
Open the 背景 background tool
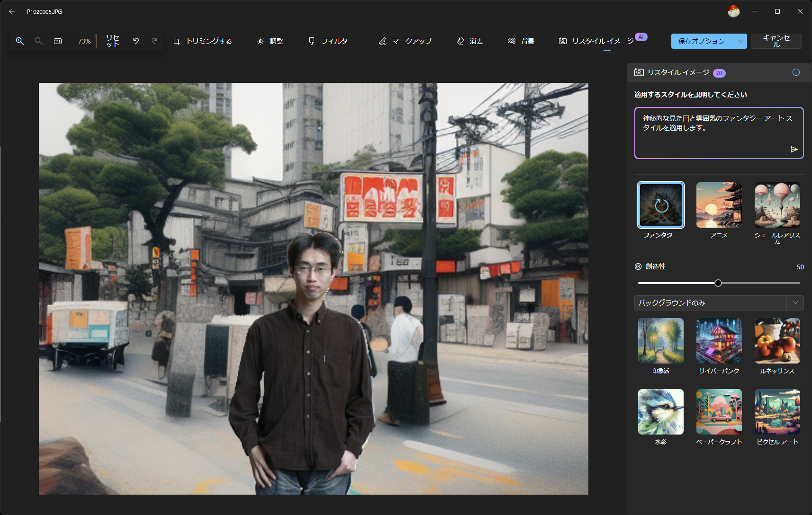pos(520,41)
